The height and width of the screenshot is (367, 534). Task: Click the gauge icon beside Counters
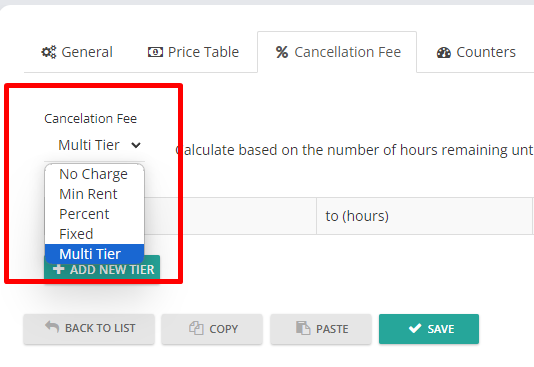tap(444, 52)
